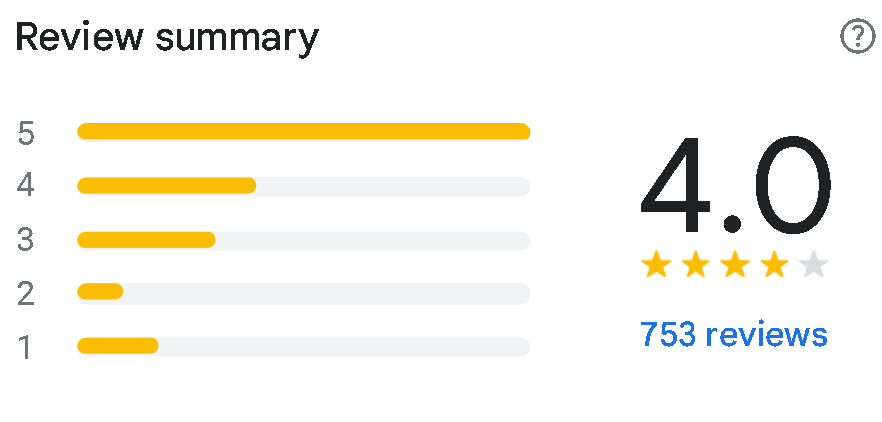Click the Review summary heading
Image resolution: width=882 pixels, height=422 pixels.
167,38
